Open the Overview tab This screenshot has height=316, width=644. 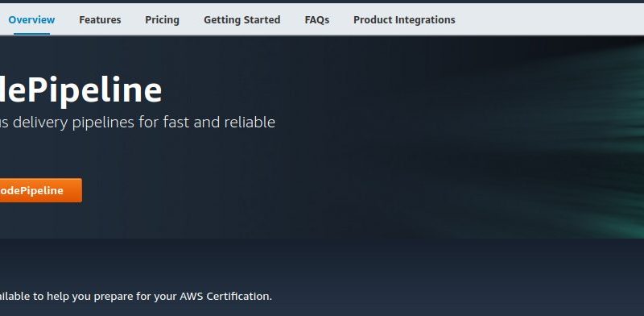pos(31,19)
